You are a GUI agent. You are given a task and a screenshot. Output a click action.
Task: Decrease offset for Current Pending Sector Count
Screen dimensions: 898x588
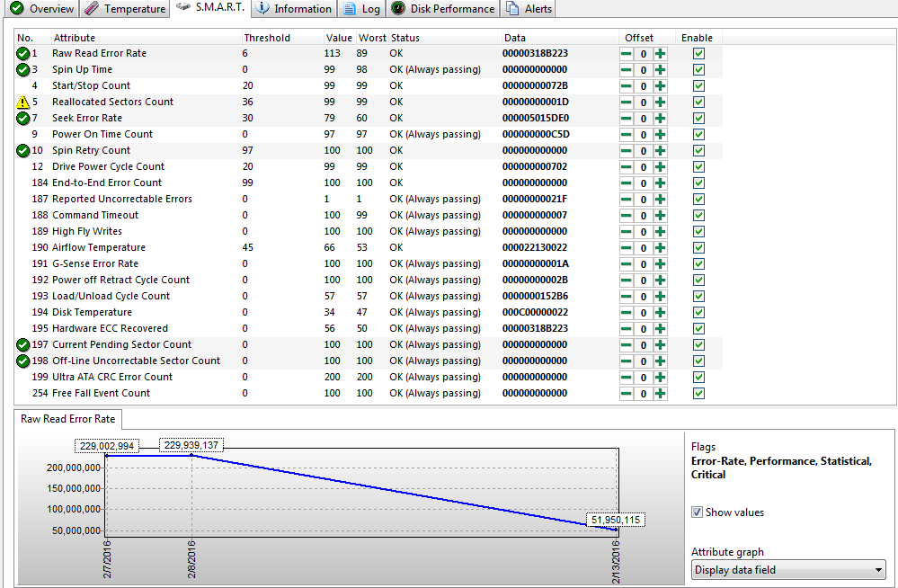(627, 345)
